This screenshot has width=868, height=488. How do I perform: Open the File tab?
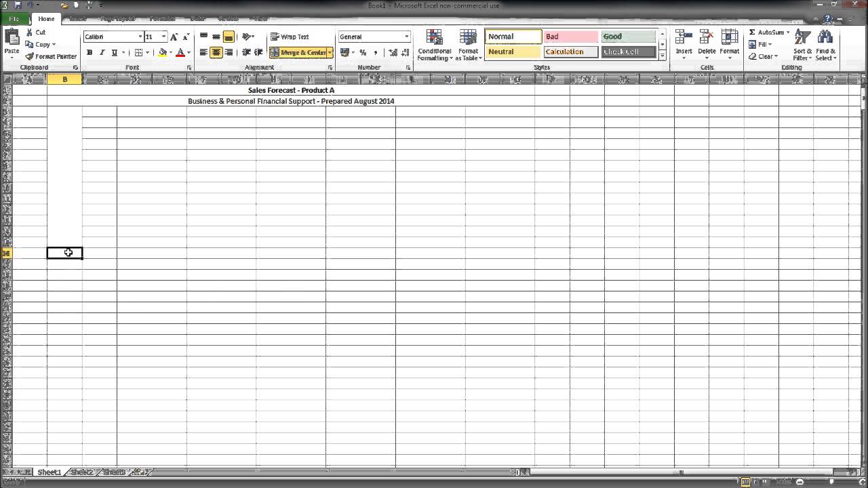[x=14, y=19]
